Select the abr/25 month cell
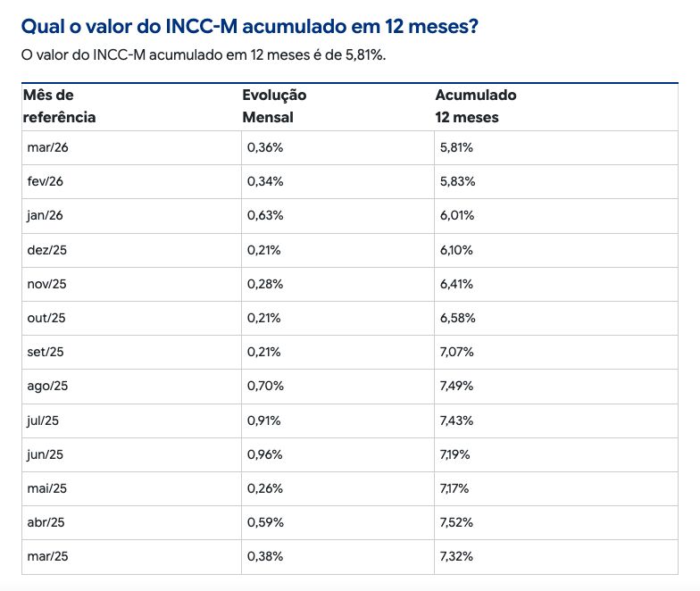The image size is (700, 591). tap(47, 522)
